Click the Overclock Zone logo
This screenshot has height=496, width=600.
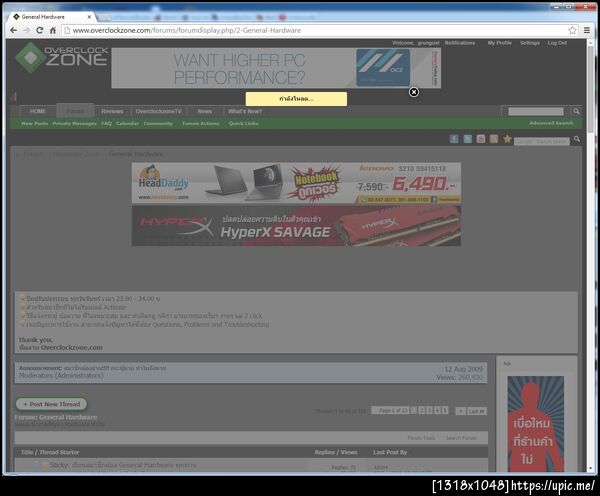62,57
